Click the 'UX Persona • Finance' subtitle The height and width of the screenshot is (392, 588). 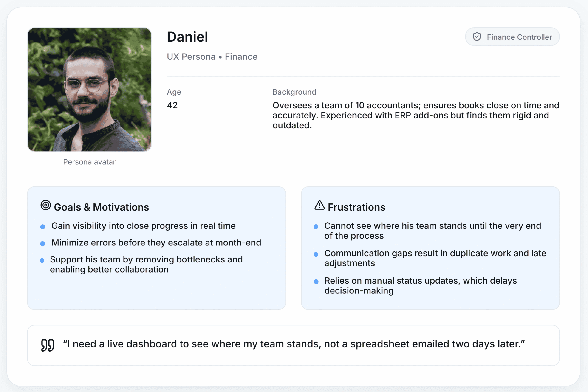(x=212, y=57)
